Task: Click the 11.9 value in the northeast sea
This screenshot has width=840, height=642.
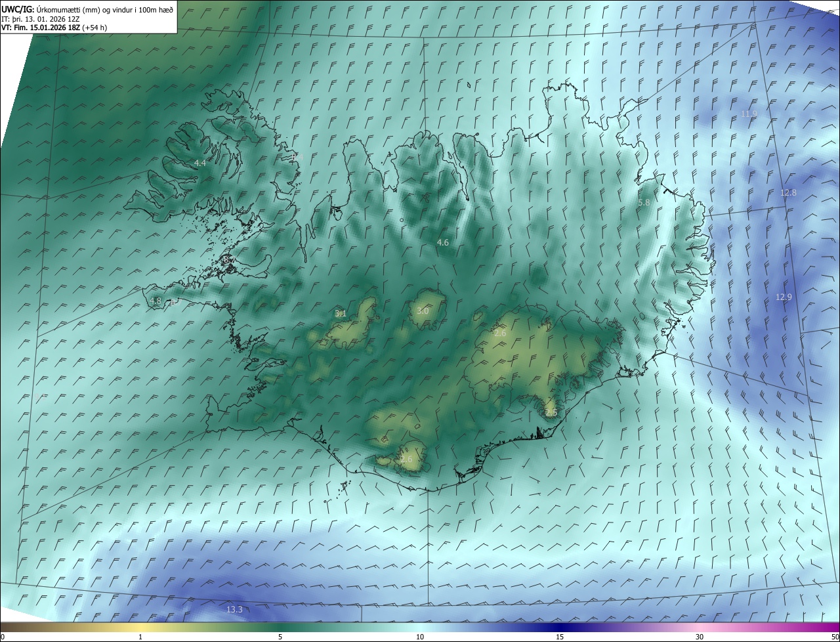Action: point(749,114)
